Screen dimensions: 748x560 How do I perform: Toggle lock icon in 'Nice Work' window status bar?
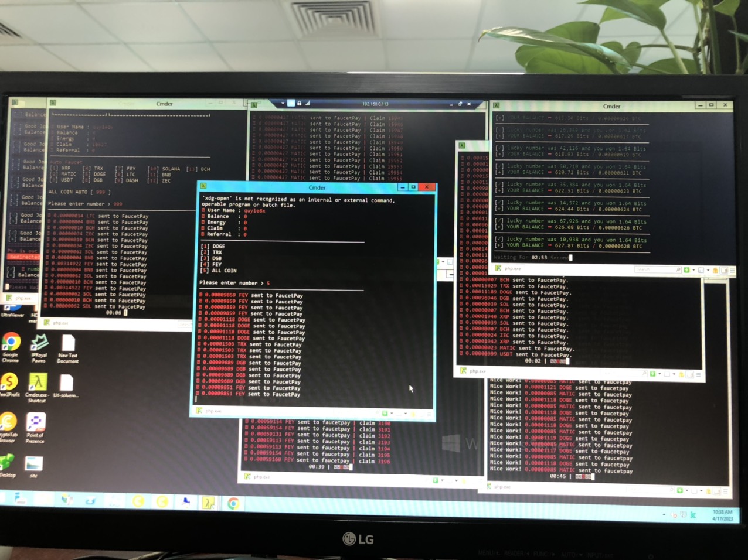(x=708, y=491)
